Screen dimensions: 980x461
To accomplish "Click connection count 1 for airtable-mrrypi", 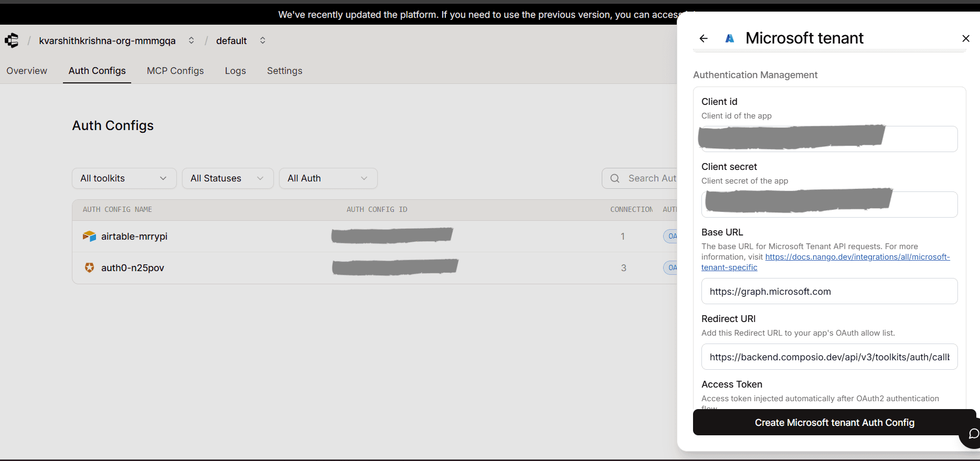I will point(623,237).
